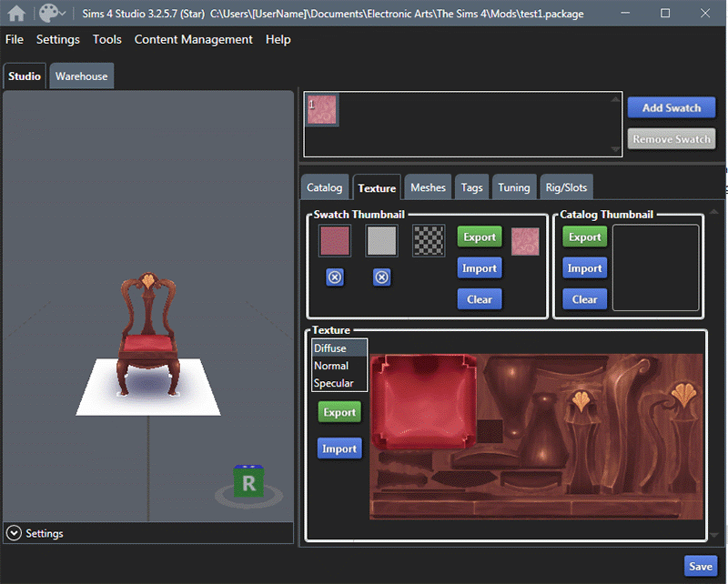
Task: Click the green R cube reset icon
Action: tap(248, 482)
